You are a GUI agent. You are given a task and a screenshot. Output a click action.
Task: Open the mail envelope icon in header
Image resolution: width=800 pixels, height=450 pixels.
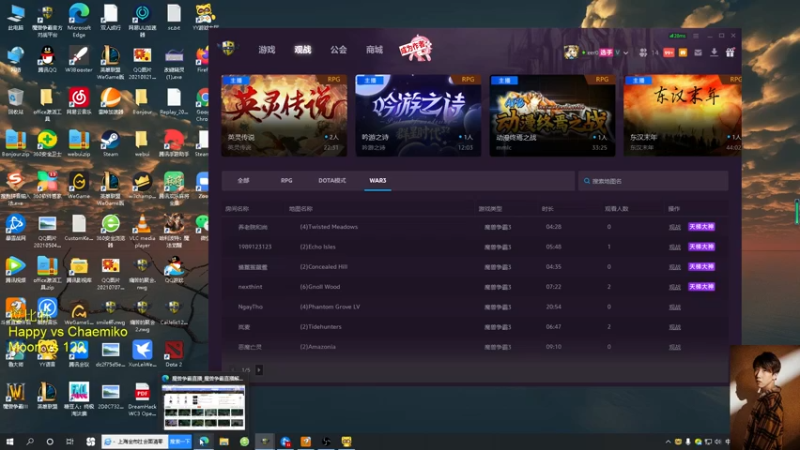698,53
